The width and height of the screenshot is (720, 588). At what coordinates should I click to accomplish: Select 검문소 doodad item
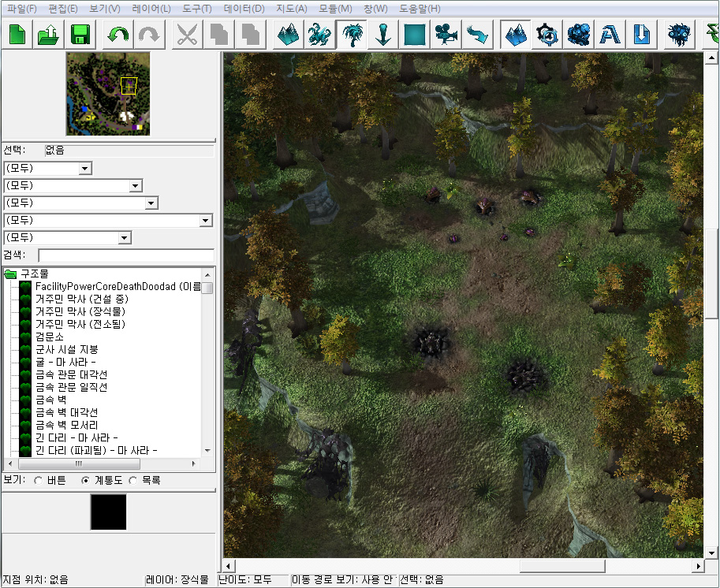coord(50,337)
